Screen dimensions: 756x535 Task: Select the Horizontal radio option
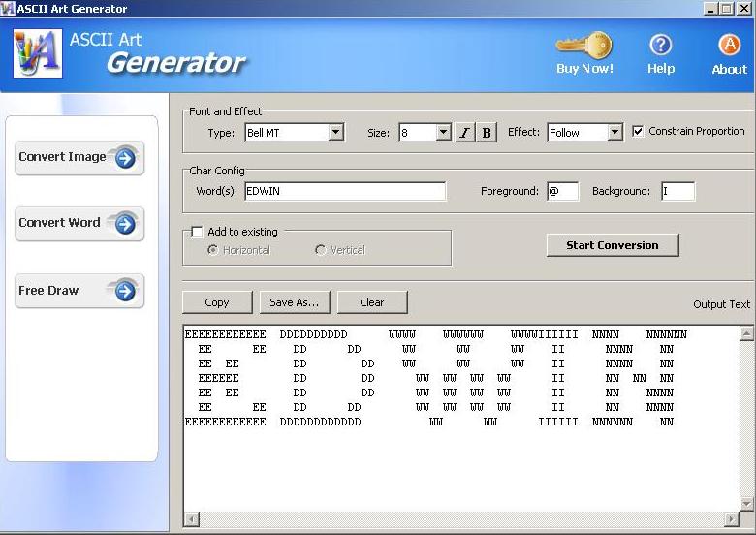tap(212, 250)
